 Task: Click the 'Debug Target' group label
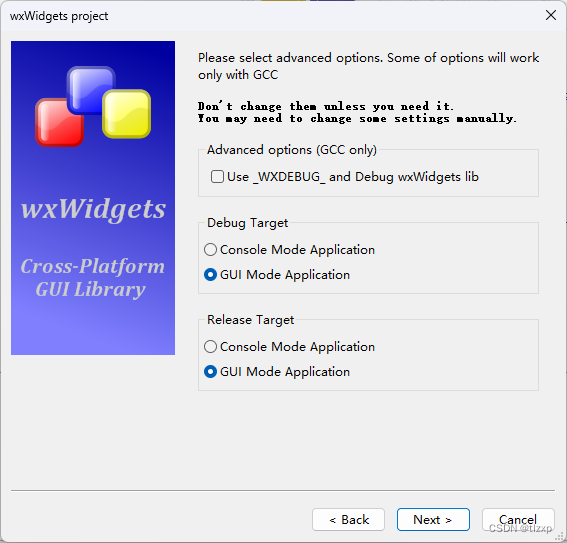coord(247,223)
